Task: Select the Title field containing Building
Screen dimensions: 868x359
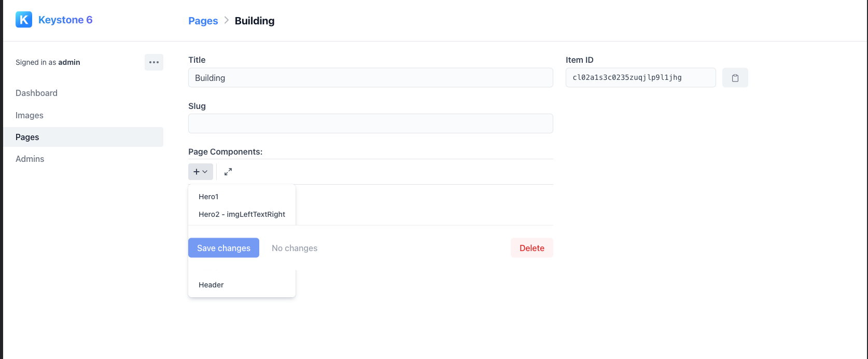Action: pos(370,77)
